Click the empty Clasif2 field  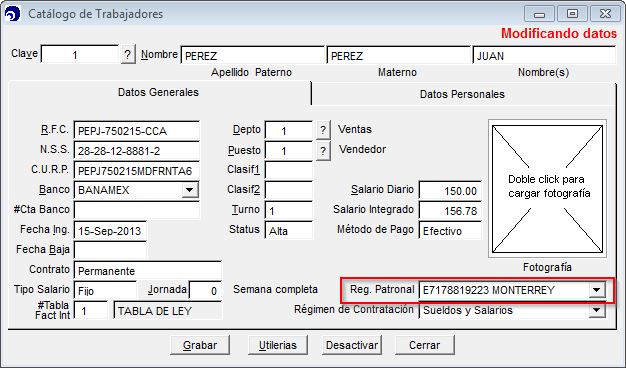[289, 190]
